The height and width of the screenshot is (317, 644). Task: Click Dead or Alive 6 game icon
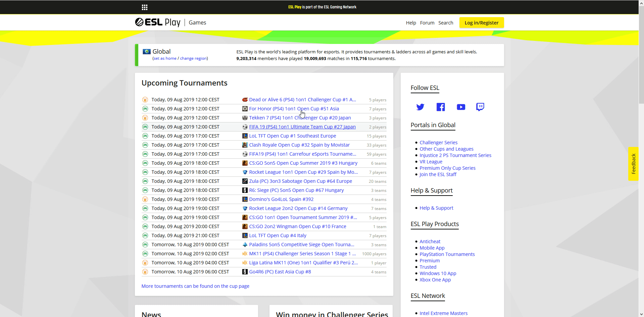click(x=245, y=100)
